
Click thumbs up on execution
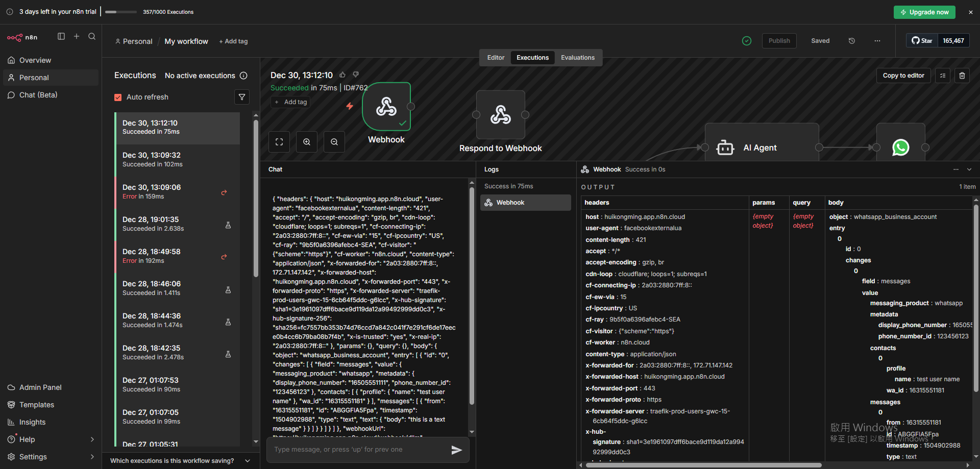click(342, 75)
